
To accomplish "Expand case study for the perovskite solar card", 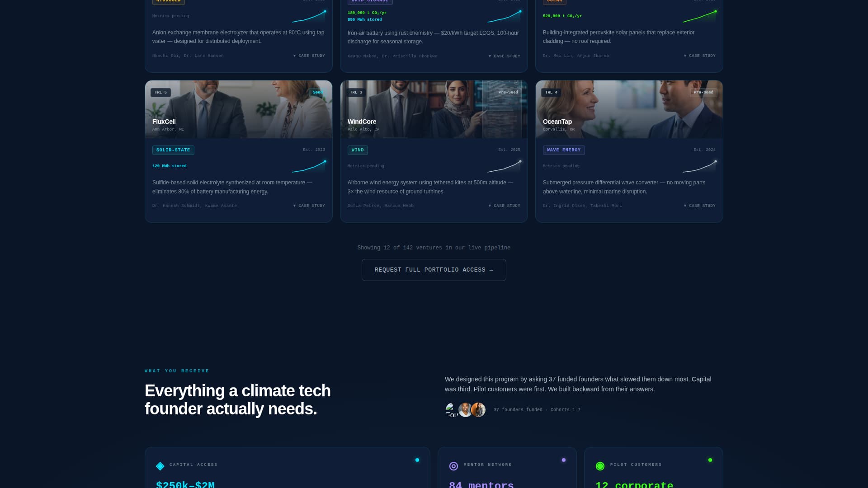I will pos(700,56).
